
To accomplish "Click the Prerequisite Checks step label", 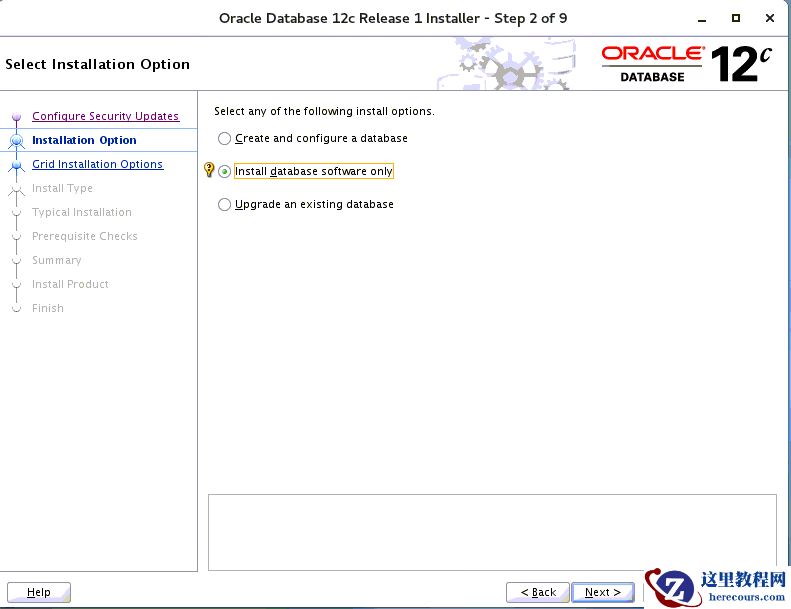I will 85,236.
